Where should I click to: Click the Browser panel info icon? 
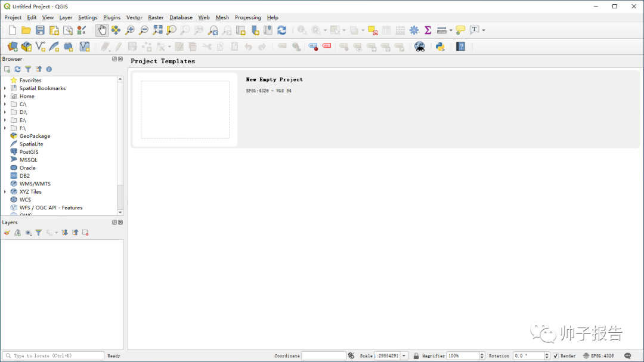pyautogui.click(x=49, y=69)
